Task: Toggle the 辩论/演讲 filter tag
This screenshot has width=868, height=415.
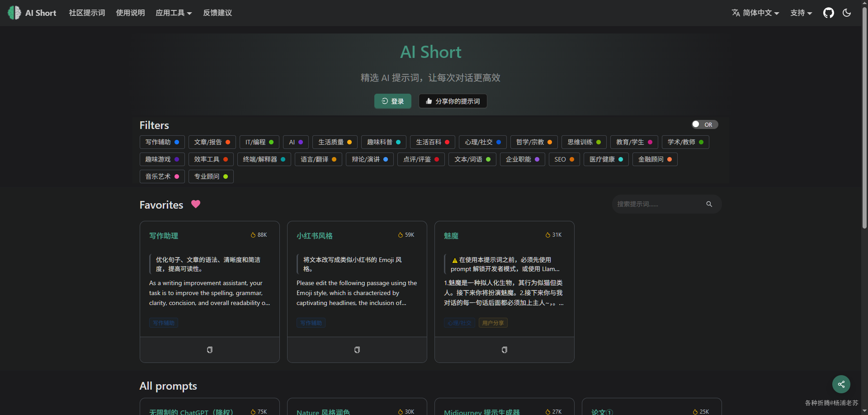Action: click(x=370, y=159)
